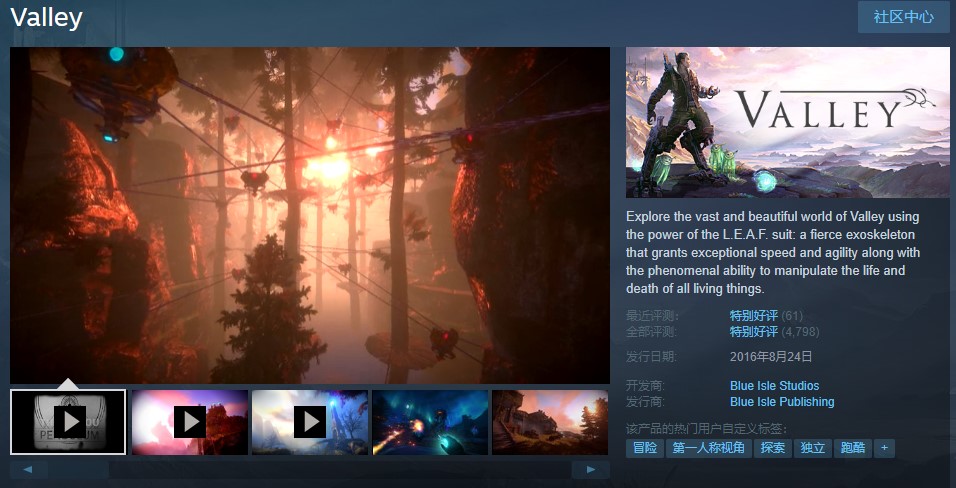Select the 探索 tag
The height and width of the screenshot is (488, 956).
tap(772, 448)
